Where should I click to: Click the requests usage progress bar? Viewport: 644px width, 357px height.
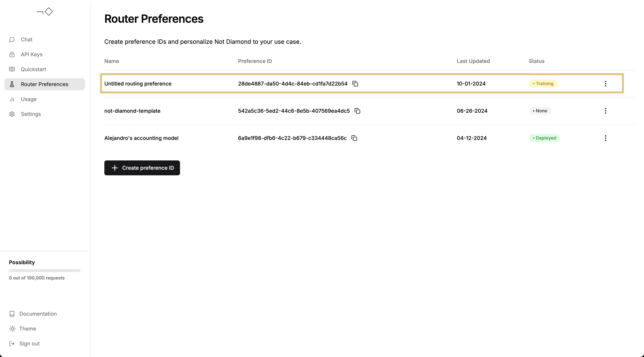45,271
